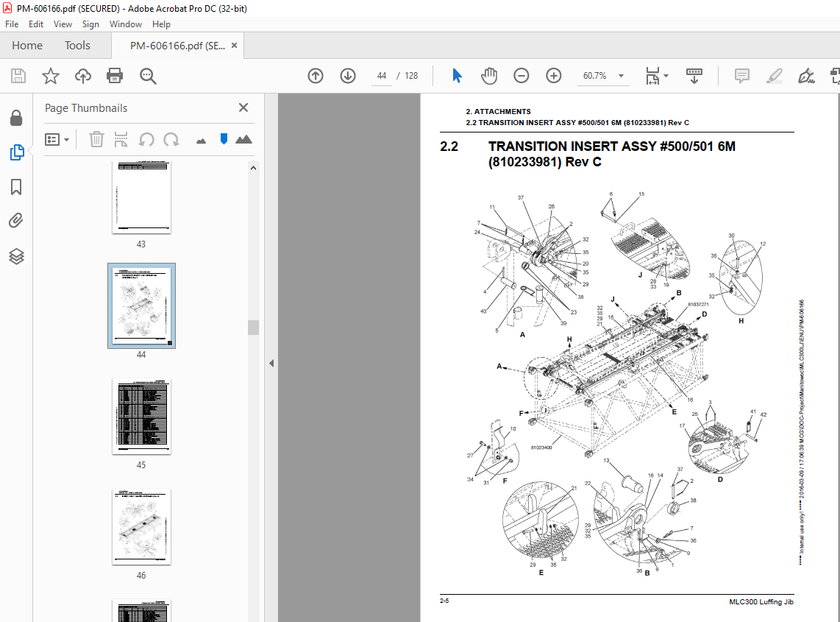This screenshot has width=840, height=622.
Task: Open the thumbnails options menu dropdown
Action: point(57,140)
